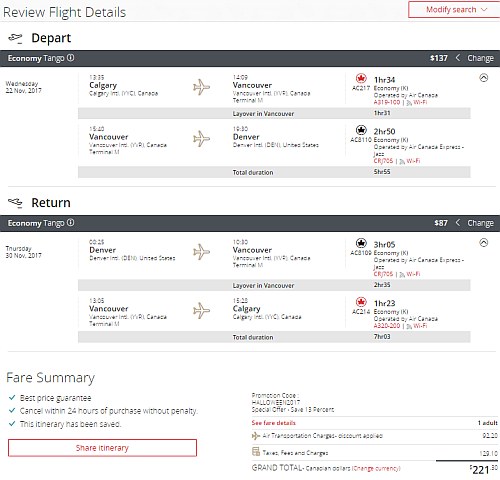
Task: Click the Depart Economy Tango info icon
Action: coord(70,58)
